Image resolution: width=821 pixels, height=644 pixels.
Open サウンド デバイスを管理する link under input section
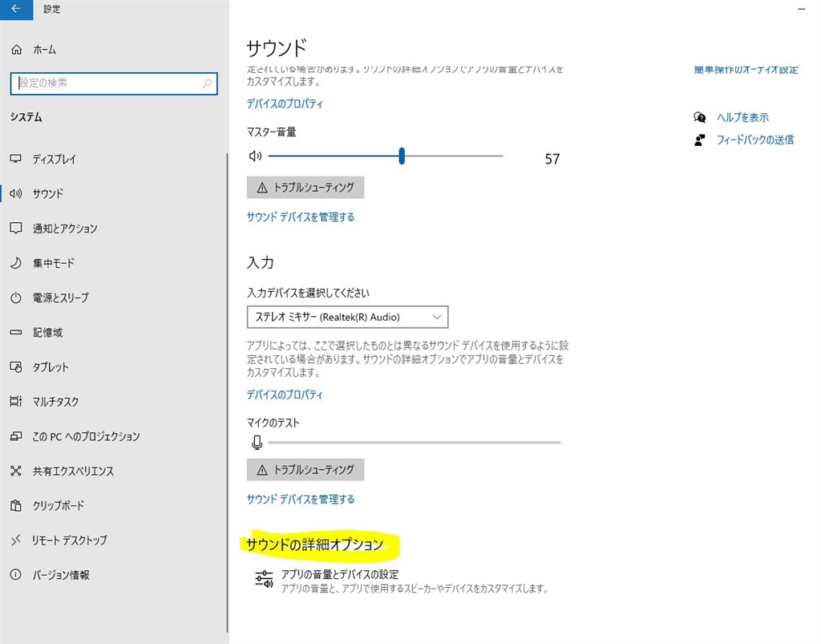tap(301, 499)
